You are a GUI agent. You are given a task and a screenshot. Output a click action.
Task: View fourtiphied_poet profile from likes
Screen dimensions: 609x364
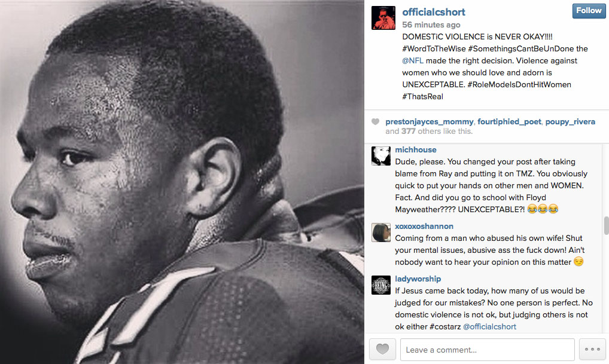(x=509, y=122)
